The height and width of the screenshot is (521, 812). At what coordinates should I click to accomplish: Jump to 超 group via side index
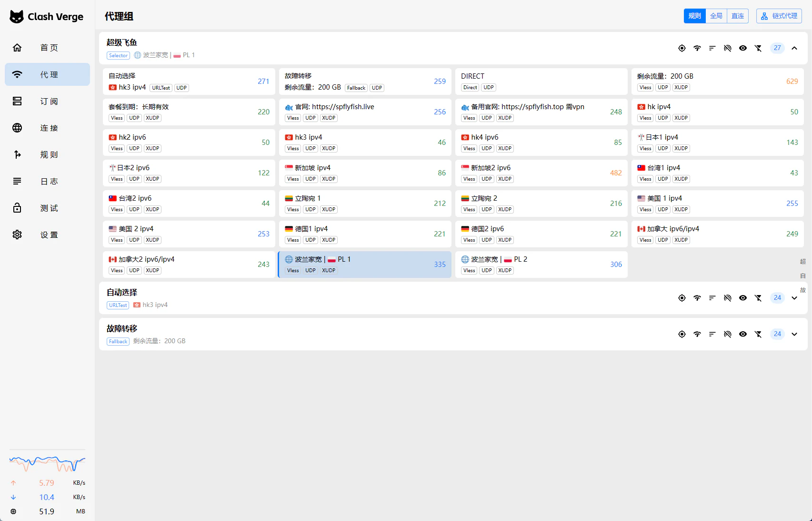coord(803,262)
